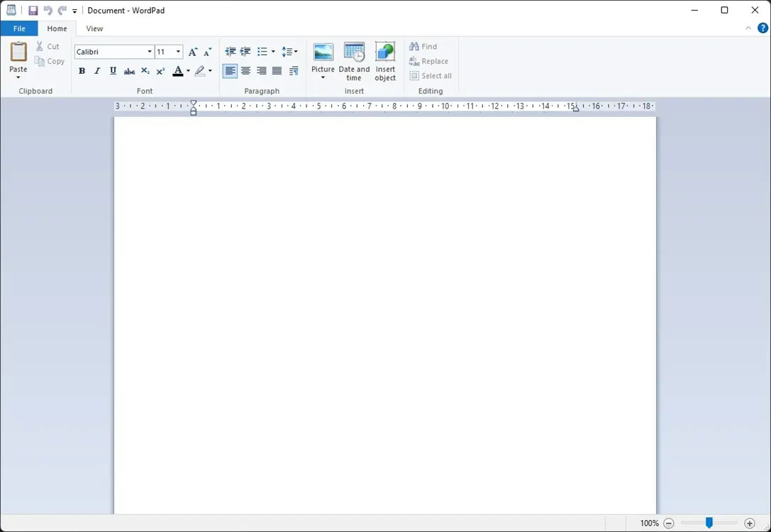Screen dimensions: 771x532
Task: Open the File menu
Action: (18, 28)
